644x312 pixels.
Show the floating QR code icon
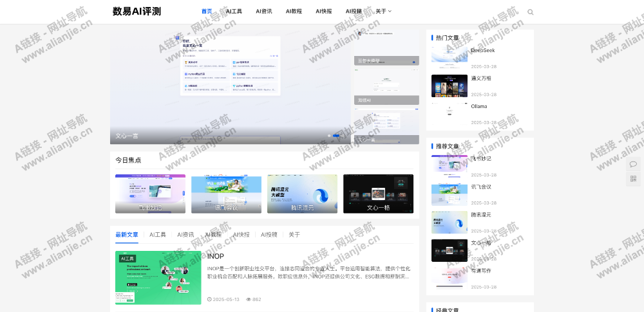tap(633, 179)
